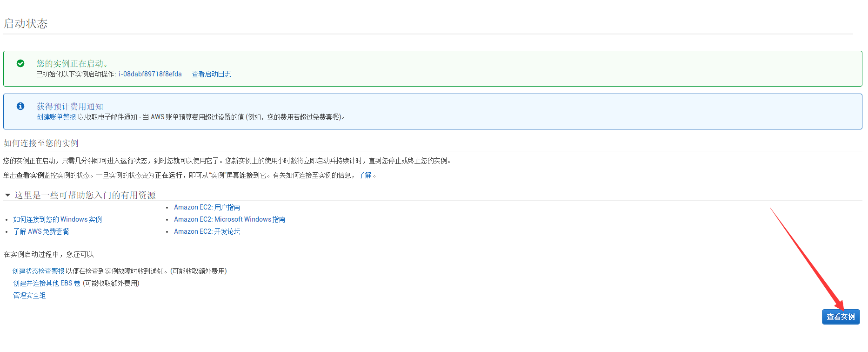Open instance ID i-08dabf89718f8efda link
This screenshot has width=868, height=352.
click(150, 74)
